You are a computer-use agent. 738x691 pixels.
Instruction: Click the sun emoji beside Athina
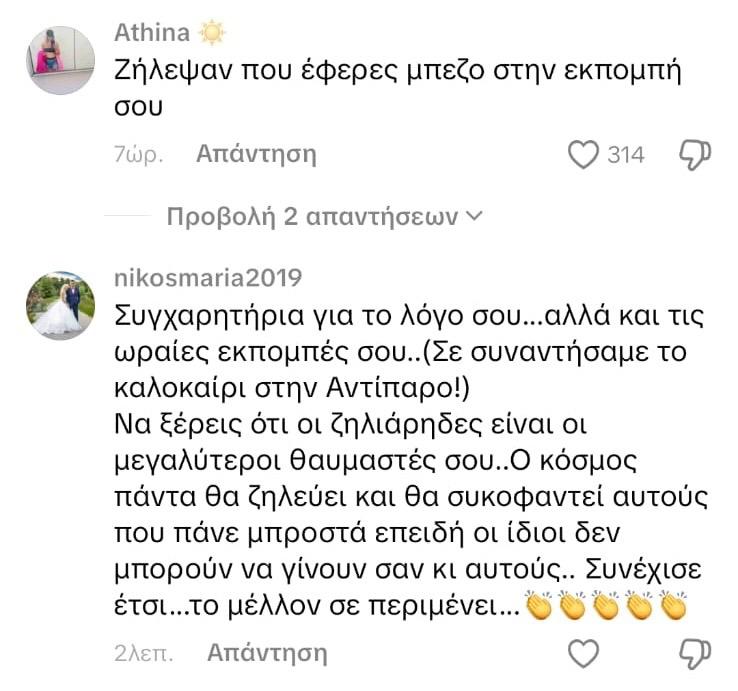212,33
